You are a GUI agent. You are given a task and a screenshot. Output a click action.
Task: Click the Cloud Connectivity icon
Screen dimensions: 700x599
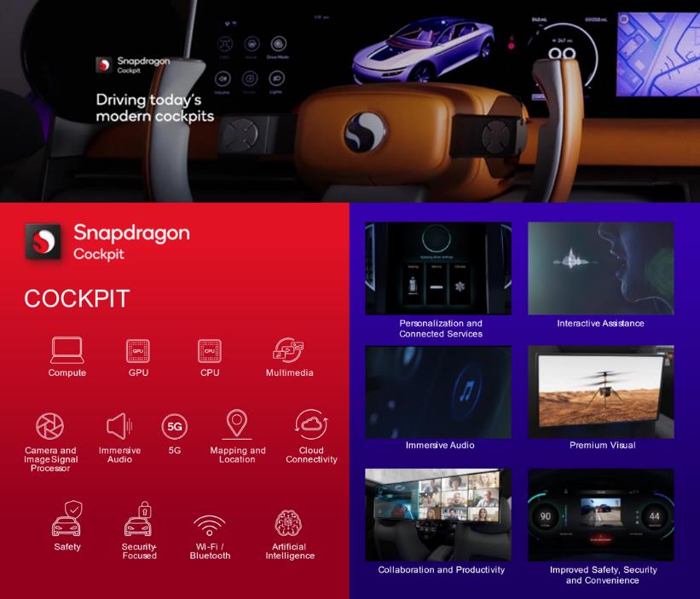point(311,424)
